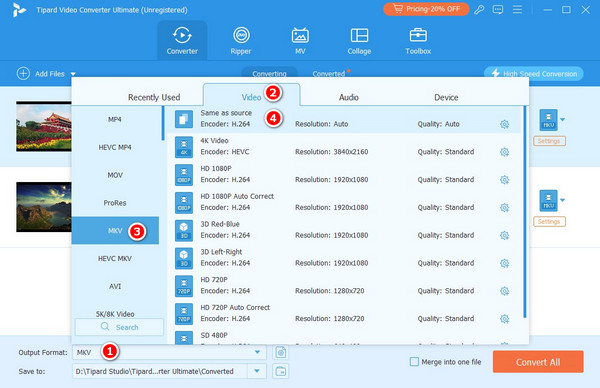The width and height of the screenshot is (600, 388).
Task: Click the 3D Red-Blue preset icon
Action: [184, 230]
